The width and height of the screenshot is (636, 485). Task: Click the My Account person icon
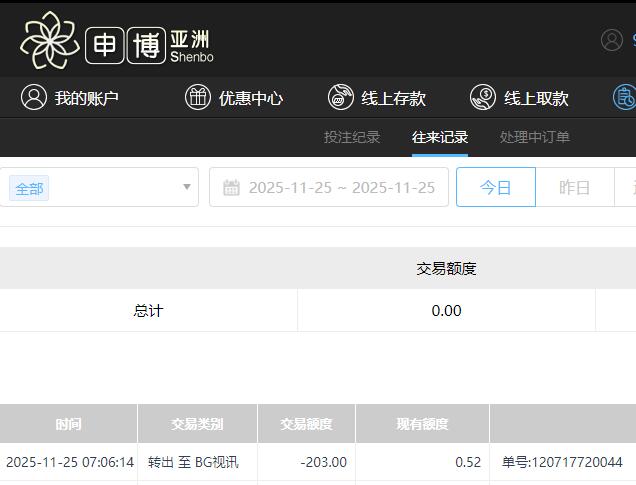point(34,97)
